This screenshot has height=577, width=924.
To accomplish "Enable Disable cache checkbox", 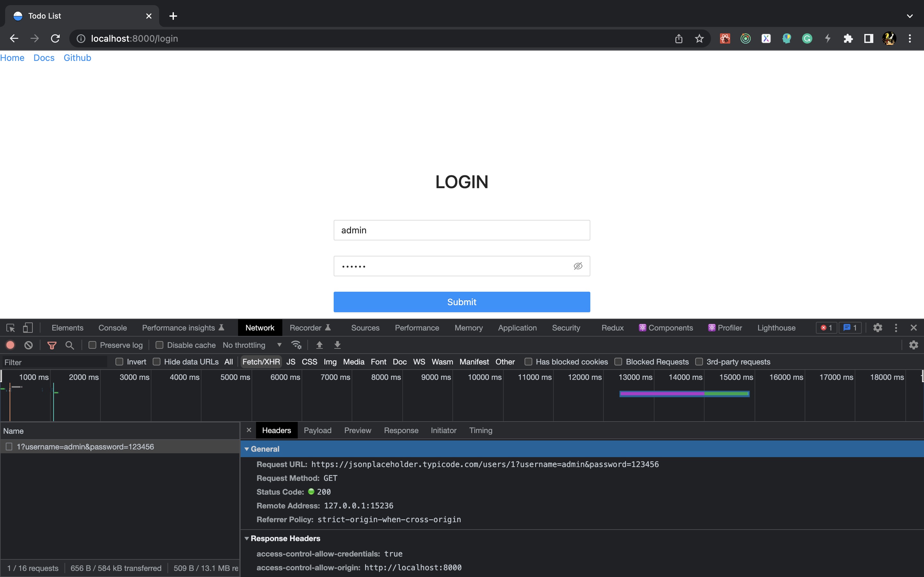I will point(159,345).
